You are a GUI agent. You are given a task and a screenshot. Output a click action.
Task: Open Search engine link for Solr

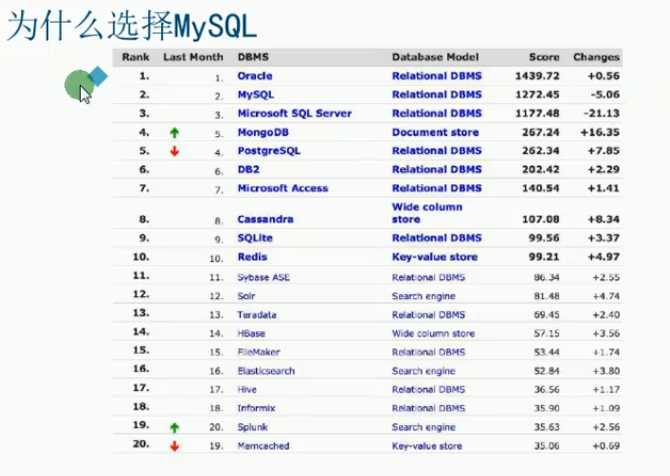[423, 296]
